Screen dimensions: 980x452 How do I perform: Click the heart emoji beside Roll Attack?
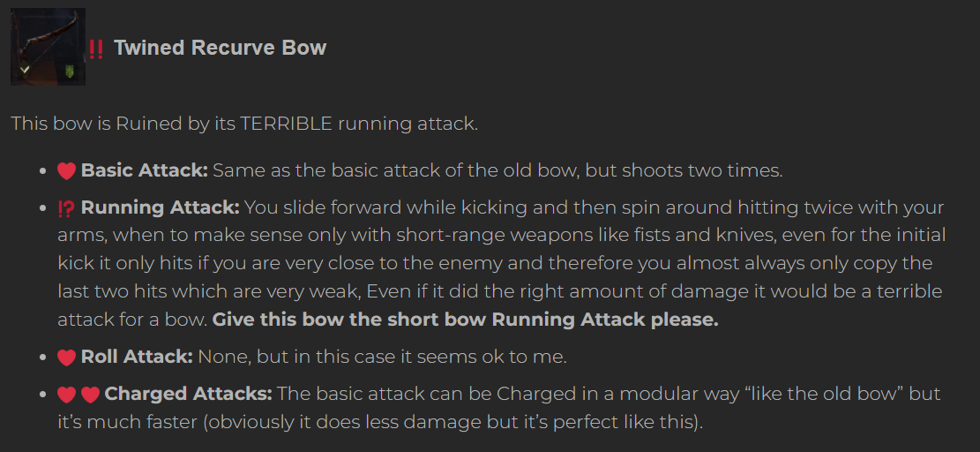click(x=67, y=358)
